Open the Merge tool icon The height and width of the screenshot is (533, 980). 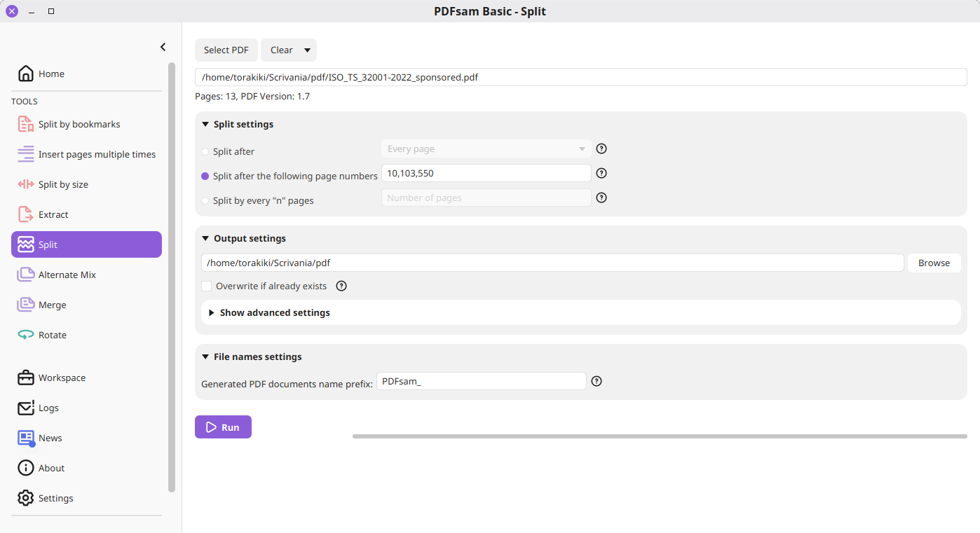pyautogui.click(x=26, y=305)
